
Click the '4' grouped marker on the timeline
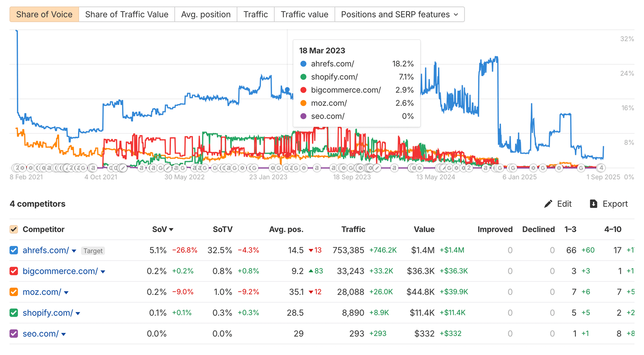click(x=601, y=168)
